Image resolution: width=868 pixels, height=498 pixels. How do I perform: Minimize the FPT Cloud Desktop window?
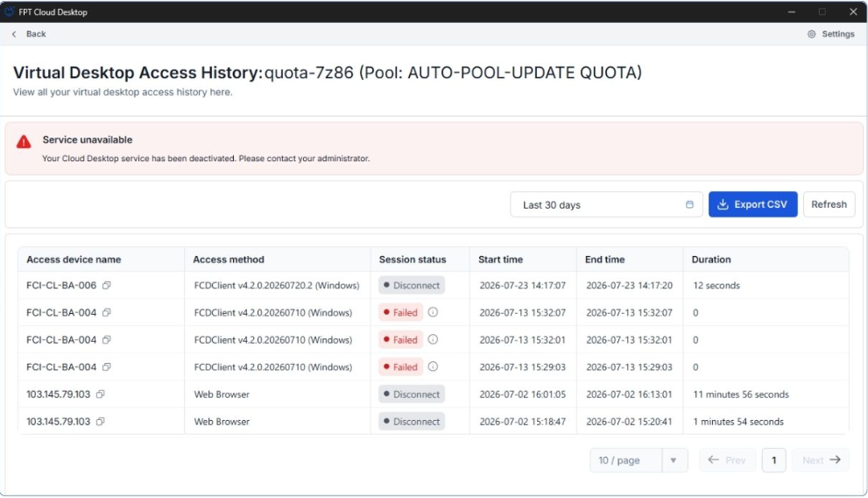792,11
